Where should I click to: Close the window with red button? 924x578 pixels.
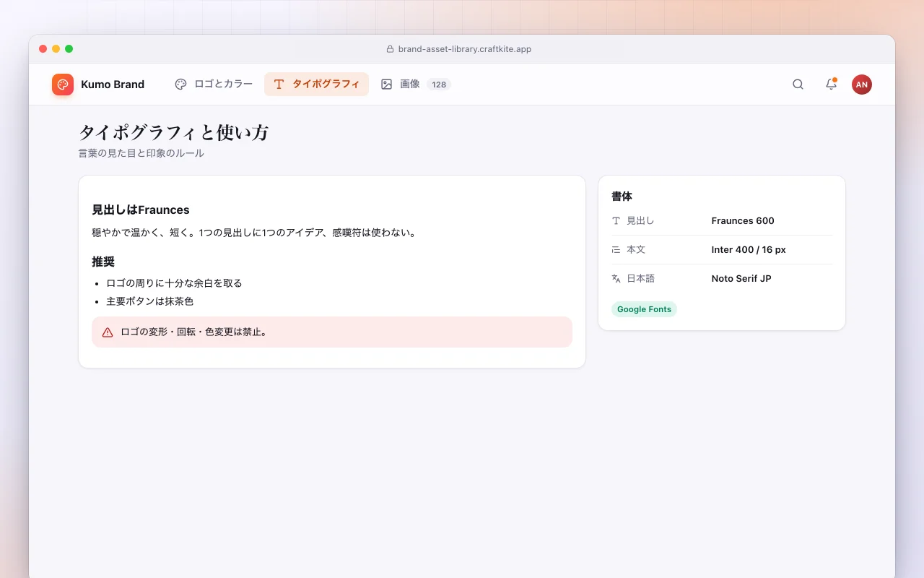(x=43, y=49)
